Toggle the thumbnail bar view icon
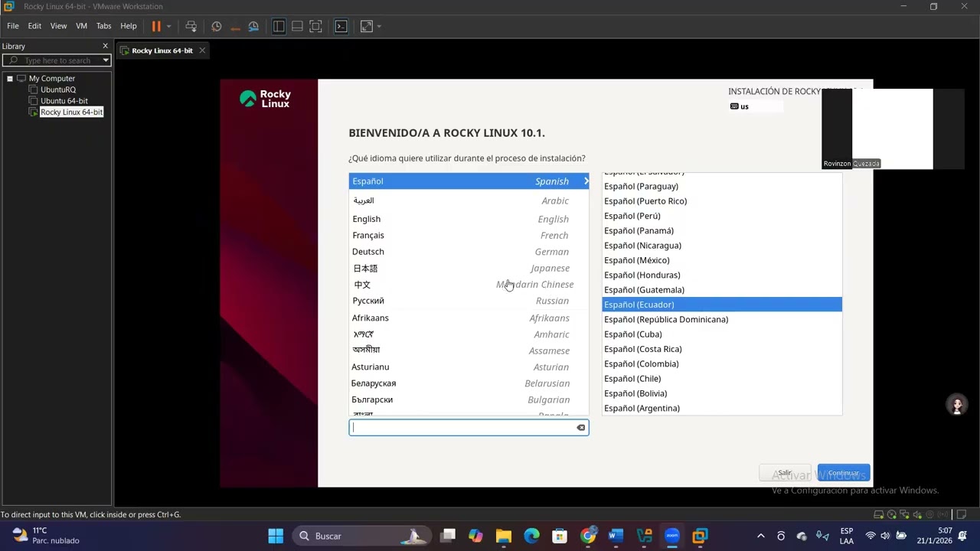This screenshot has height=551, width=980. [297, 26]
